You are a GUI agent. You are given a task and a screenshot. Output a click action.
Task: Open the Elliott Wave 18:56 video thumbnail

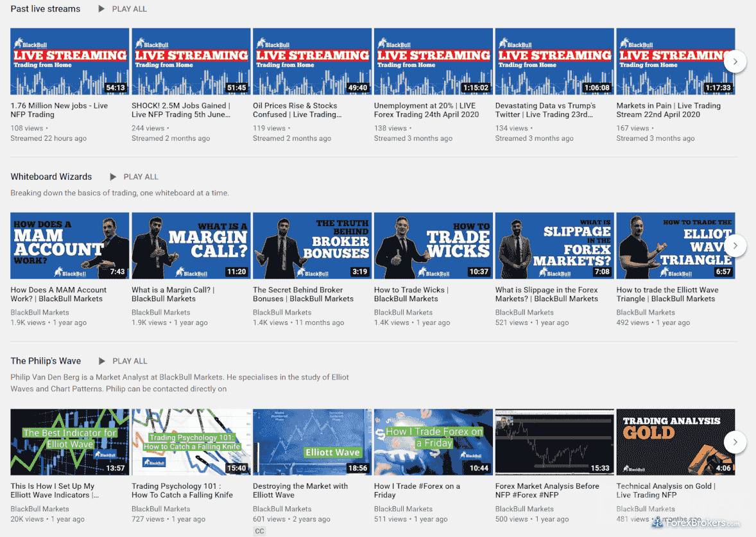tap(312, 442)
